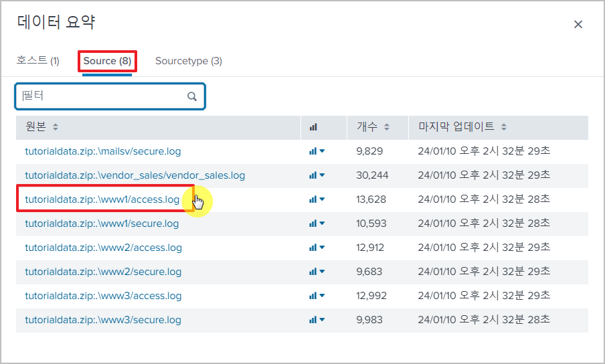Click the 데이터 요약 dialog title
605x364 pixels.
56,22
